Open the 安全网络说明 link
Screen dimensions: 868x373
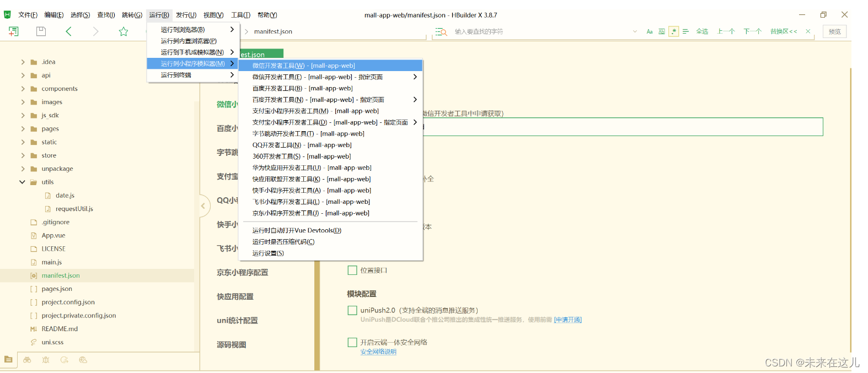tap(378, 352)
